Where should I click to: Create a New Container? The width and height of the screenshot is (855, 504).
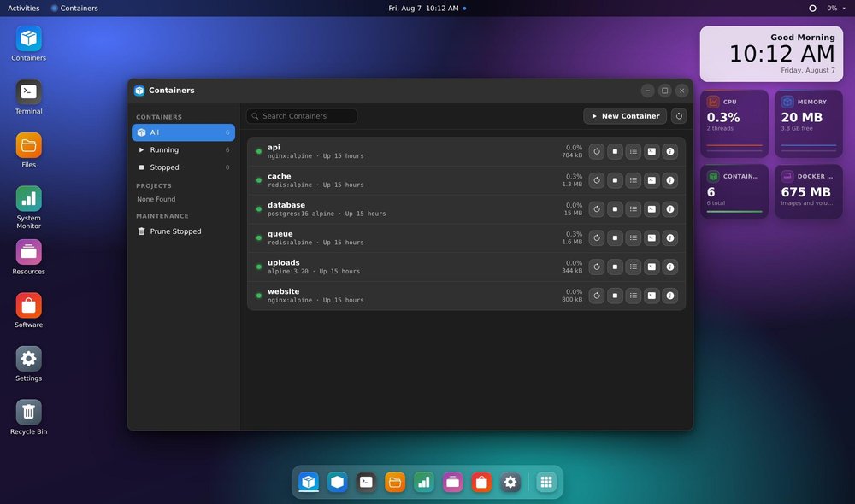point(625,116)
